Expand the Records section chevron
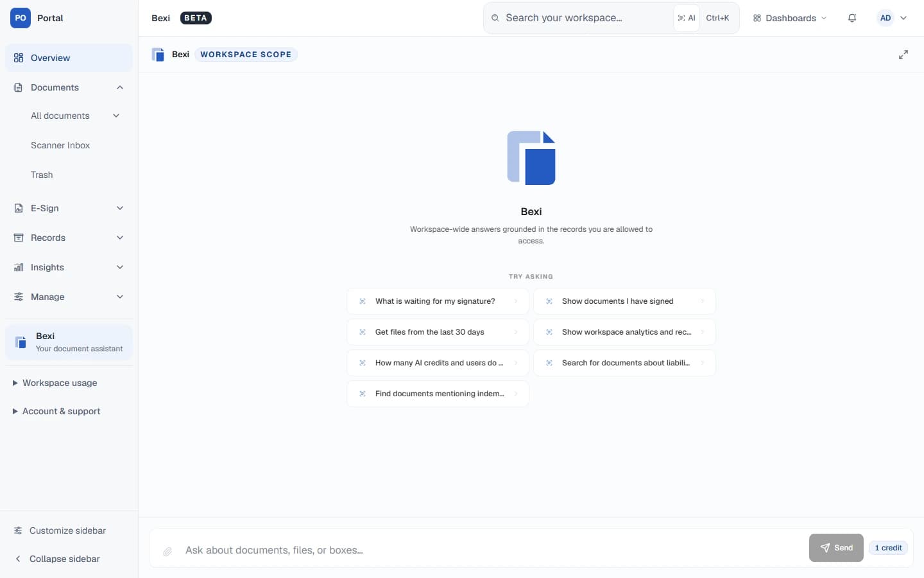 click(120, 238)
